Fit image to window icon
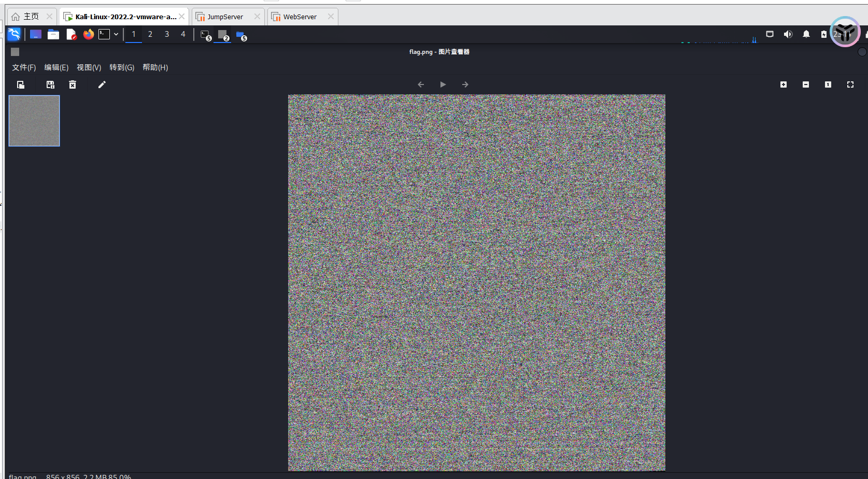 850,84
